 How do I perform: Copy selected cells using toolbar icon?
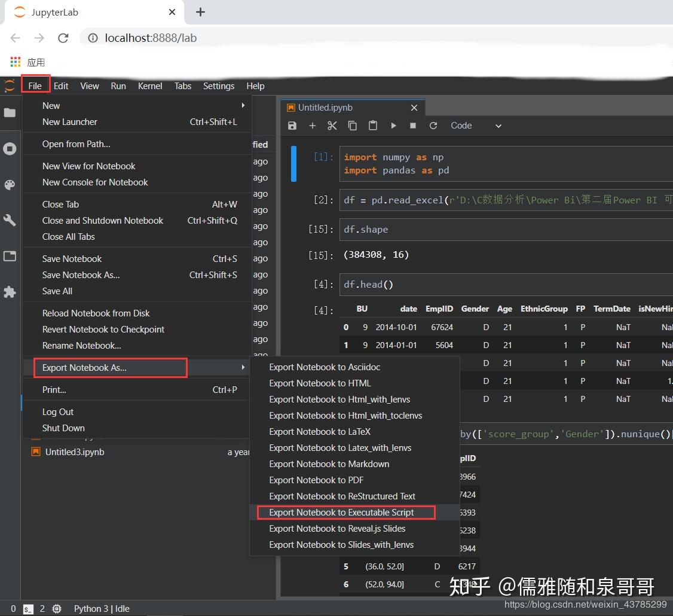pyautogui.click(x=353, y=126)
